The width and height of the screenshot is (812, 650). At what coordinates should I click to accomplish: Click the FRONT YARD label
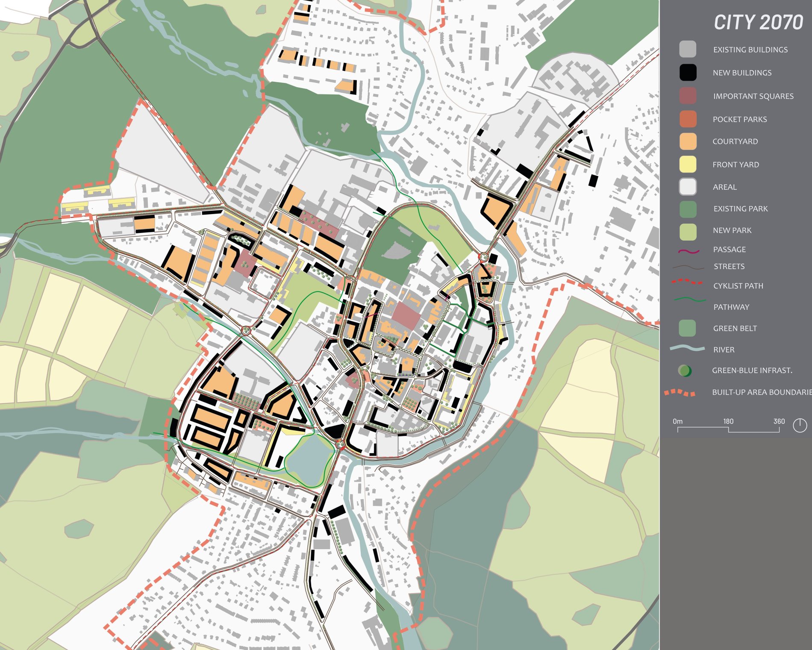736,165
